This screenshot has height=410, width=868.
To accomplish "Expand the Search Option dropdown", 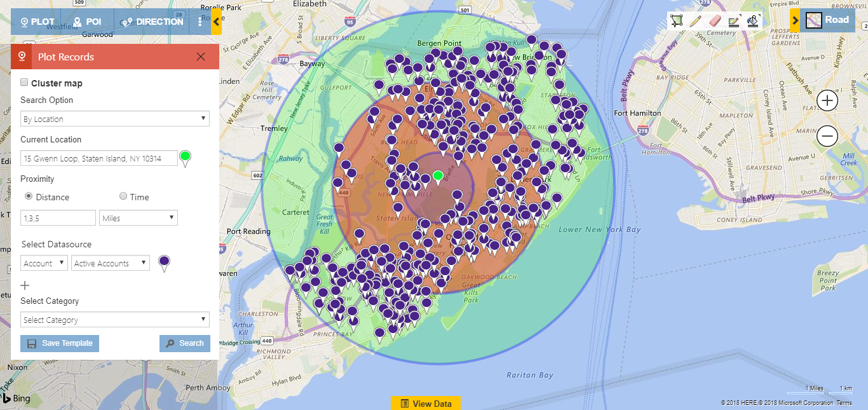I will 115,119.
